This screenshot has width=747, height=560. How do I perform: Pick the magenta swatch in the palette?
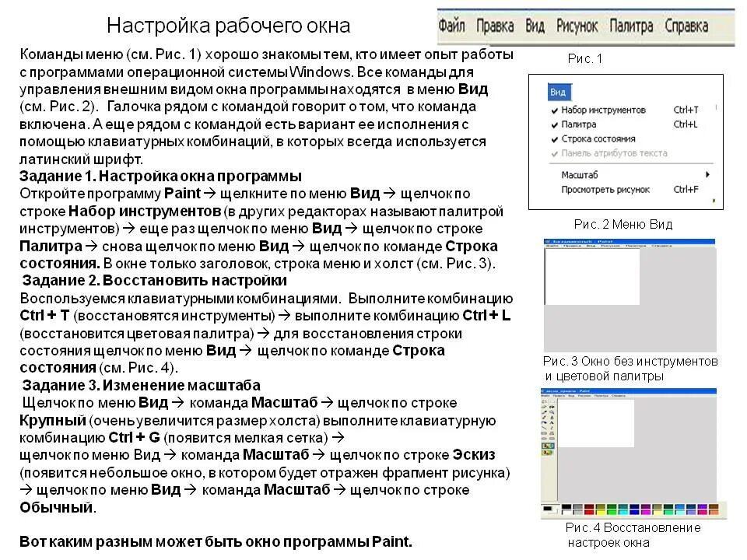(x=646, y=513)
